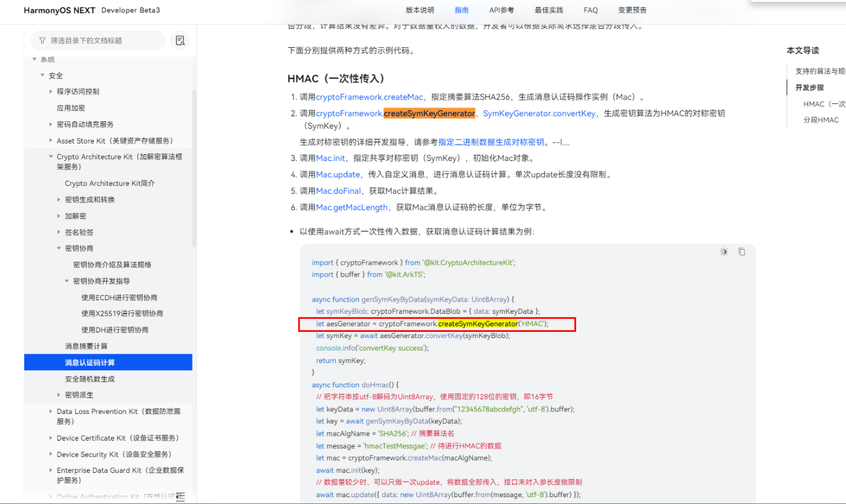Viewport: 846px width, 504px height.
Task: Select 使用ECDH进行密钥协商 item
Action: (x=119, y=297)
